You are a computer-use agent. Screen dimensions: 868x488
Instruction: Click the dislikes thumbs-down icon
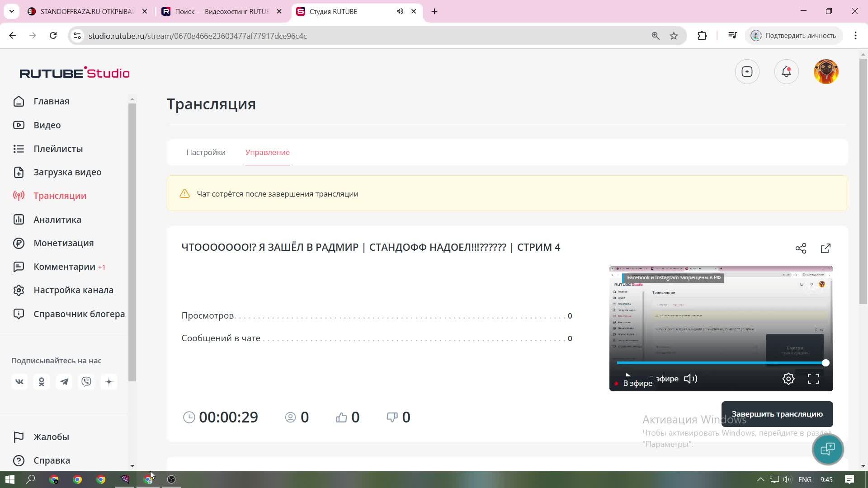click(x=392, y=418)
